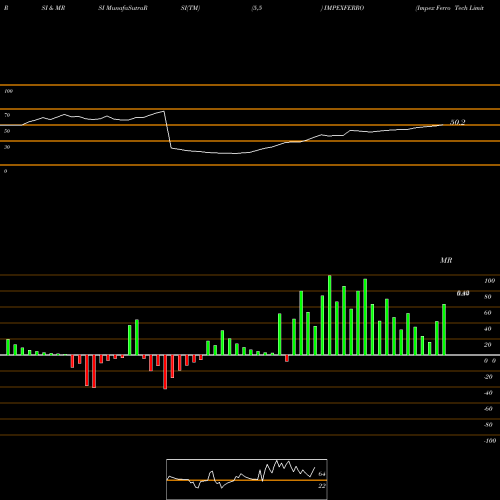Click the MR scale label 20

[488, 345]
